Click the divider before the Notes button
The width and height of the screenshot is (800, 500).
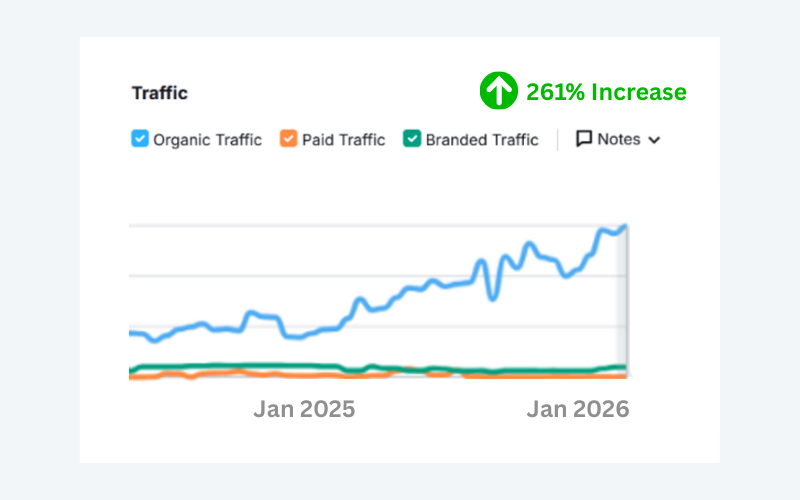tap(557, 139)
